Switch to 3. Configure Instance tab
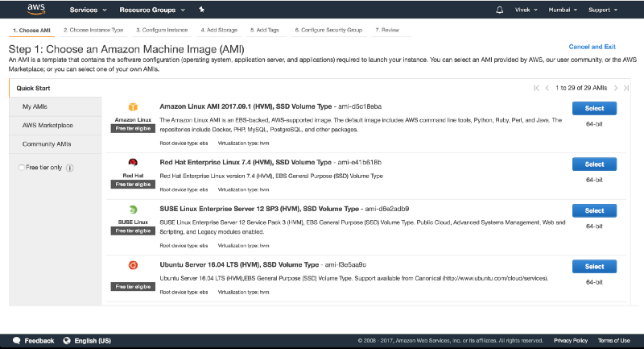 [162, 30]
